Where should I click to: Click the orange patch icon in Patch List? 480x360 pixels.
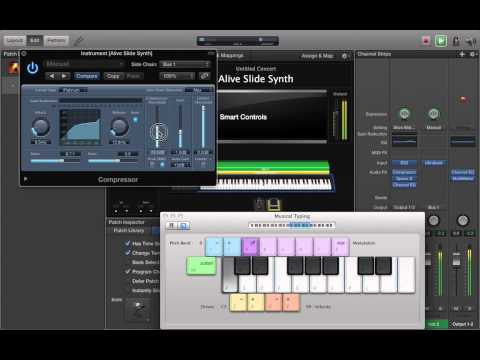point(14,68)
